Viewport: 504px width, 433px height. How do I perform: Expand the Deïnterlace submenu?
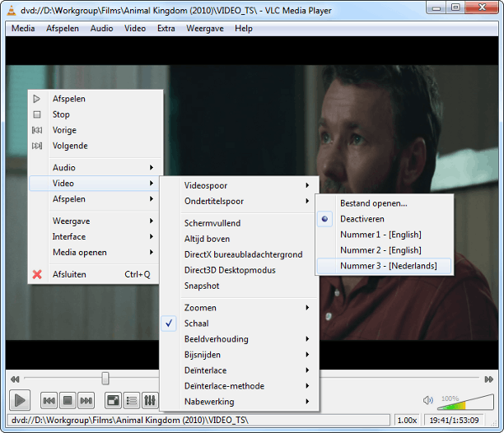240,370
